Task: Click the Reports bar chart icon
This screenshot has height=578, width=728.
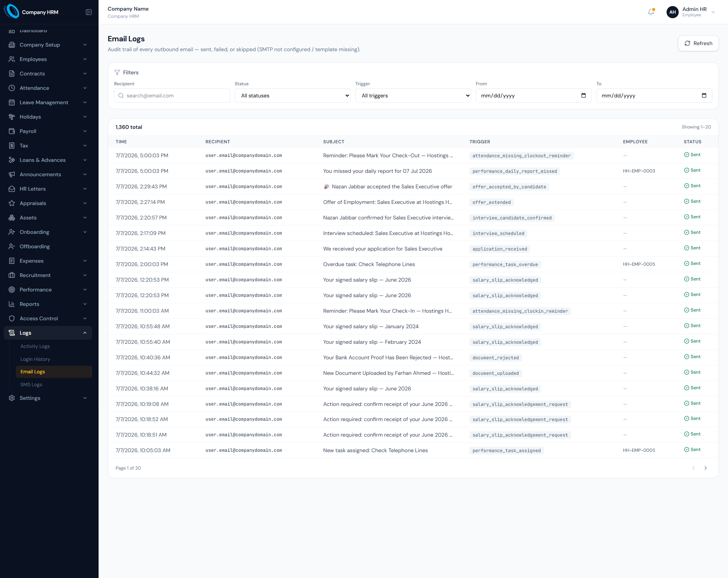Action: (12, 304)
